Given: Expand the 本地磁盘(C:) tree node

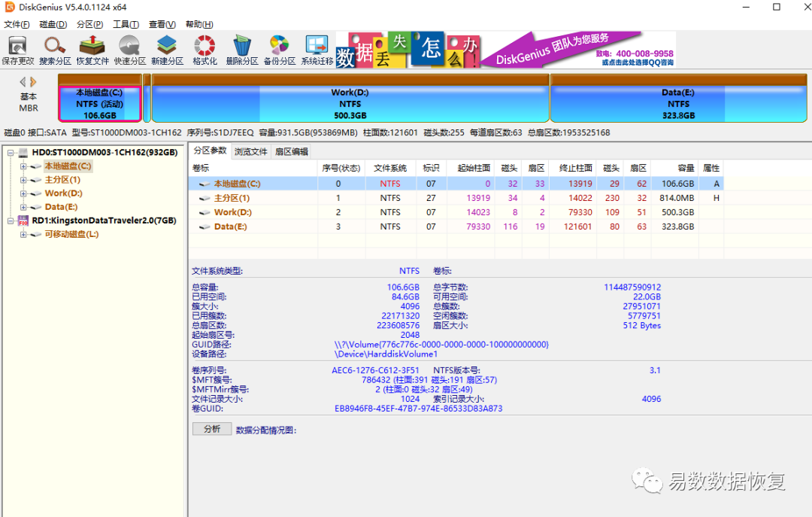Looking at the screenshot, I should click(x=23, y=166).
